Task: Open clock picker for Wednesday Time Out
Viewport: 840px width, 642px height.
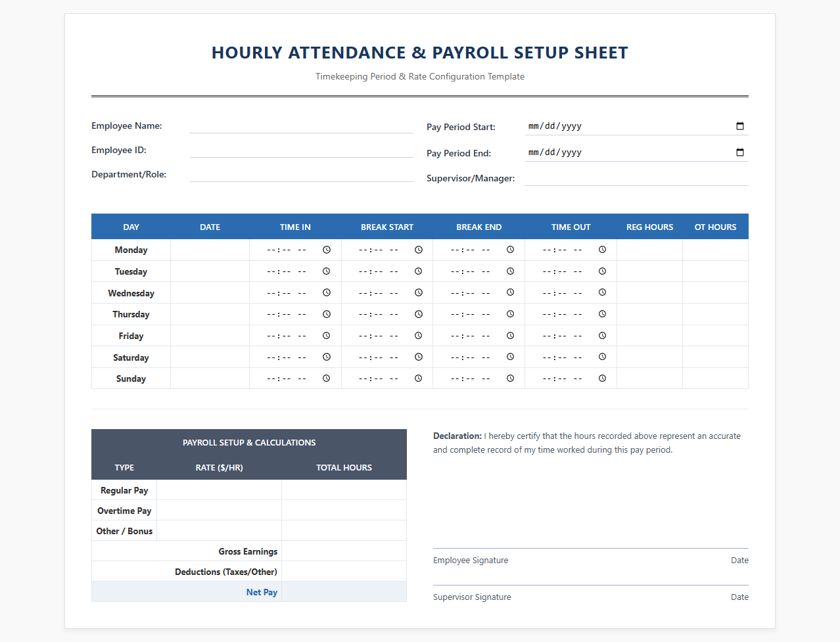Action: [603, 292]
